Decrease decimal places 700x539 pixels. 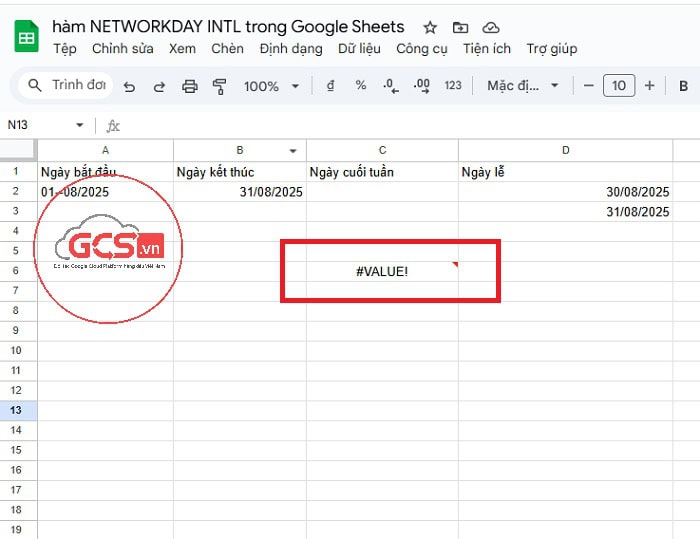pos(391,86)
